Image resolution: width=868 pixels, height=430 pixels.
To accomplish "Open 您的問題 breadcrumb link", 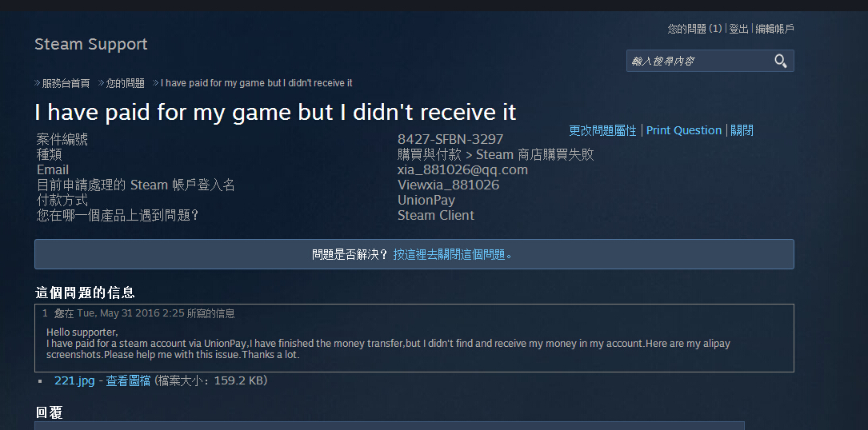I will (x=125, y=83).
